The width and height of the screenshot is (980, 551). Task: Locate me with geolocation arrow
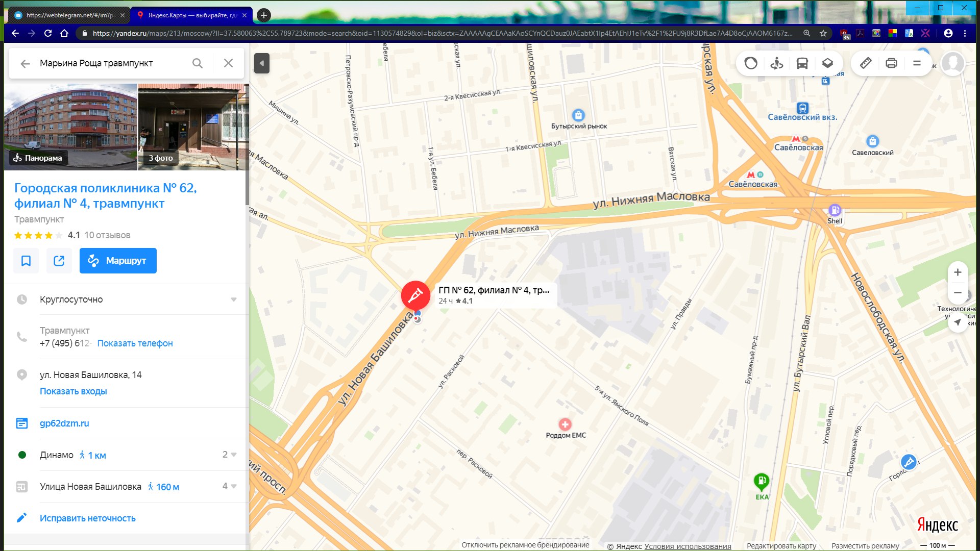coord(958,322)
